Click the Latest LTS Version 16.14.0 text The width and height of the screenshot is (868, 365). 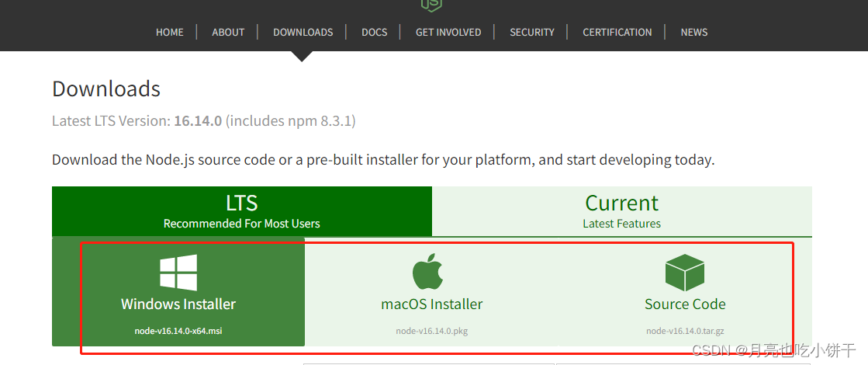(204, 120)
